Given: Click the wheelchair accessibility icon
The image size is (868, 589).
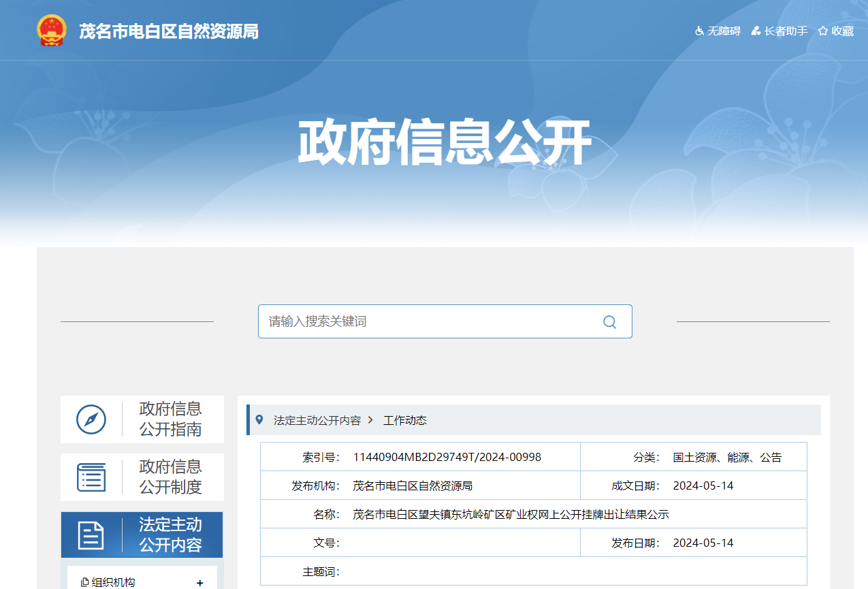Looking at the screenshot, I should click(x=699, y=31).
